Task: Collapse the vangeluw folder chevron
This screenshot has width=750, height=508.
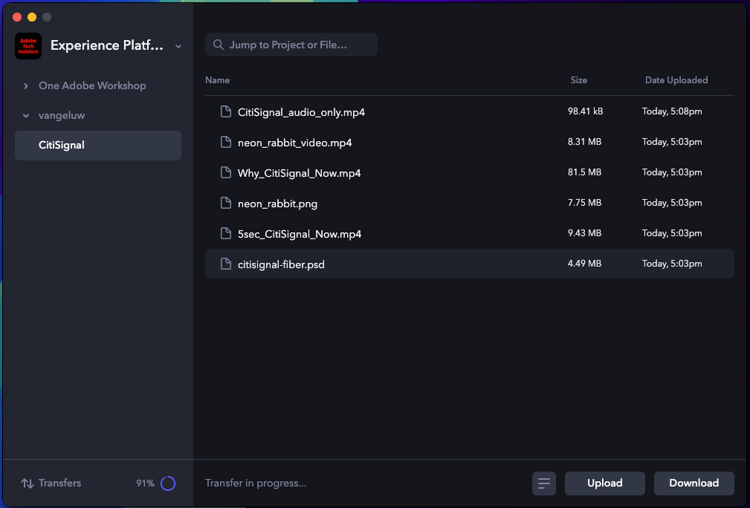Action: tap(26, 116)
